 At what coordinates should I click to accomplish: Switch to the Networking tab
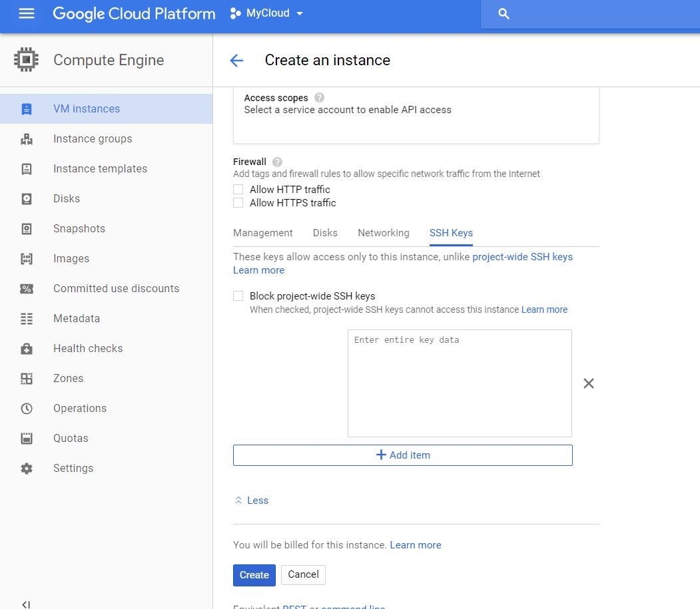point(383,233)
